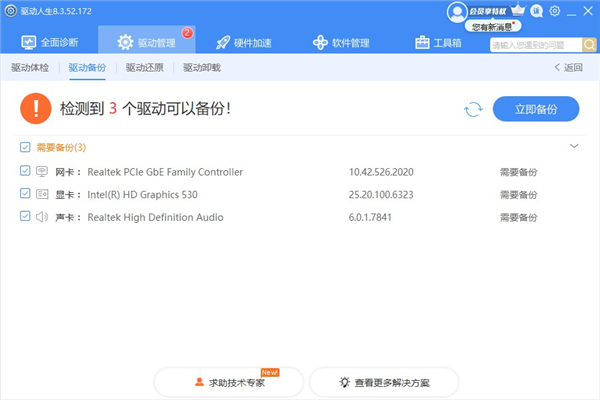Select the 驱动备份 sub-tab

tap(87, 68)
